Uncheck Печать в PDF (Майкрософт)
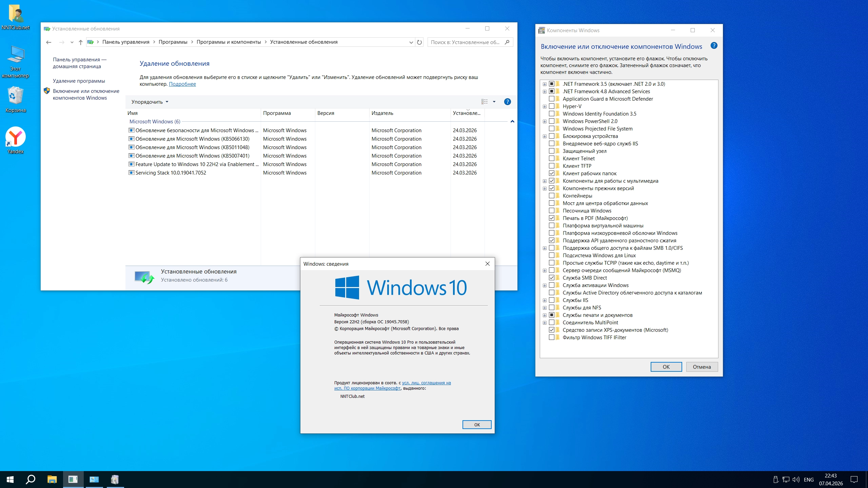This screenshot has width=868, height=488. pos(552,218)
